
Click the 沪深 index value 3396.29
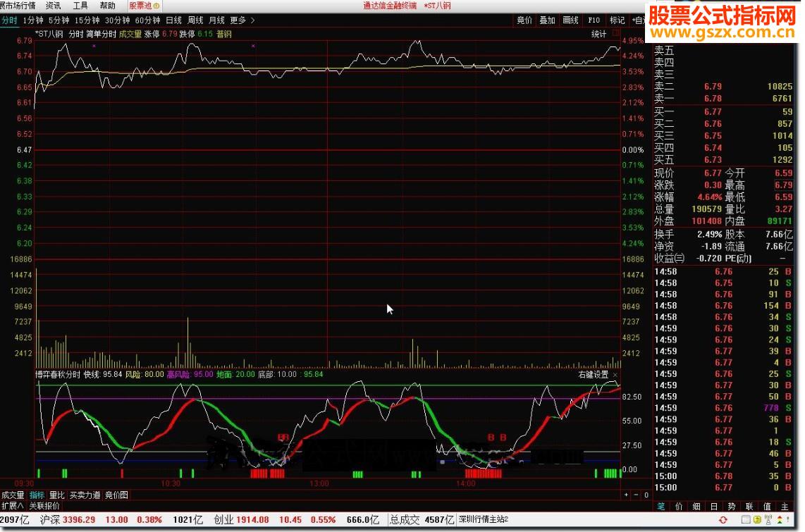(78, 520)
